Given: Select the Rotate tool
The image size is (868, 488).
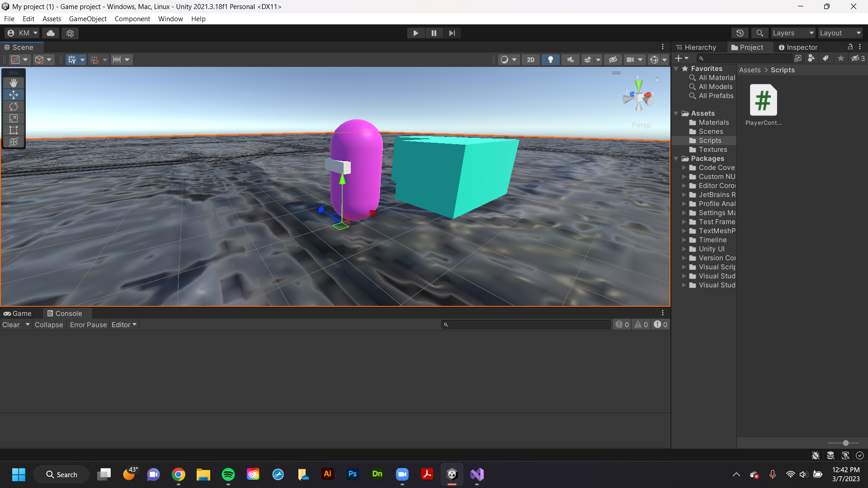Looking at the screenshot, I should [14, 107].
